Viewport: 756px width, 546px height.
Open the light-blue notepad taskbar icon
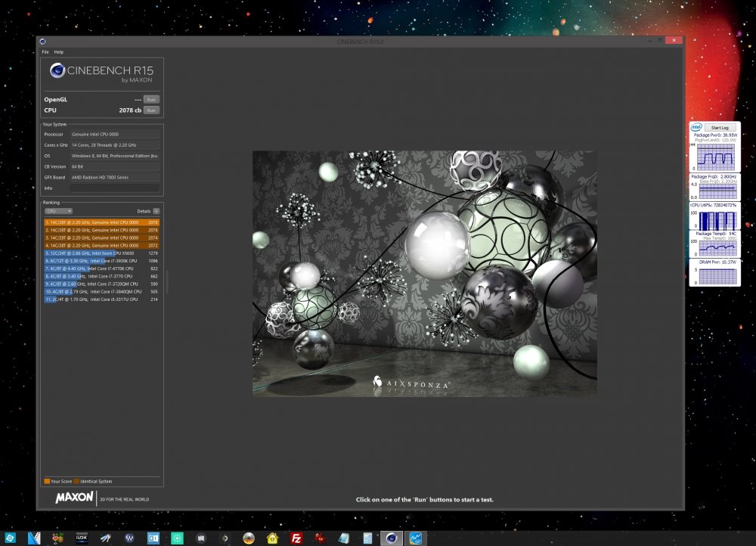[x=344, y=538]
